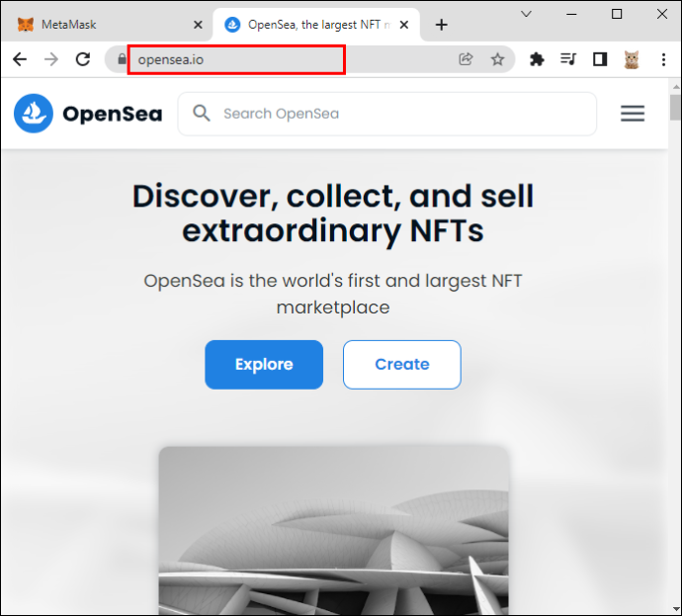Open Chrome's three-dot menu
This screenshot has width=682, height=616.
pos(664,59)
